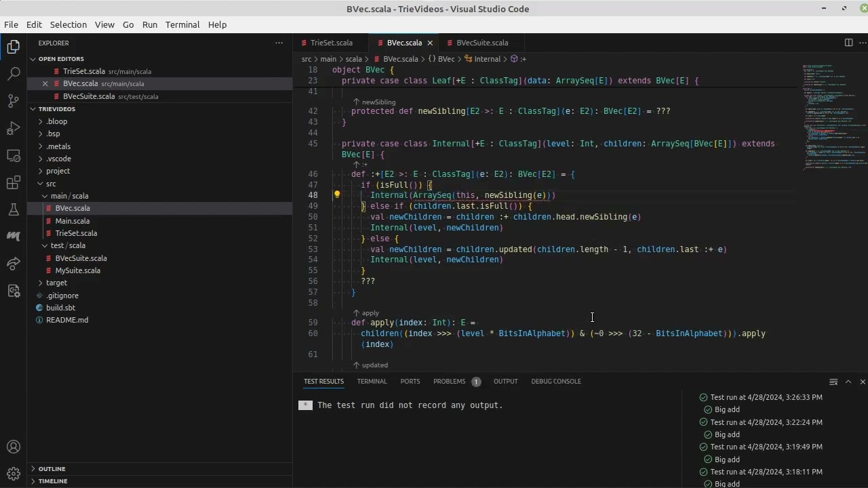Open Main.scala in file tree
Screen dimensions: 868x488
[73, 221]
